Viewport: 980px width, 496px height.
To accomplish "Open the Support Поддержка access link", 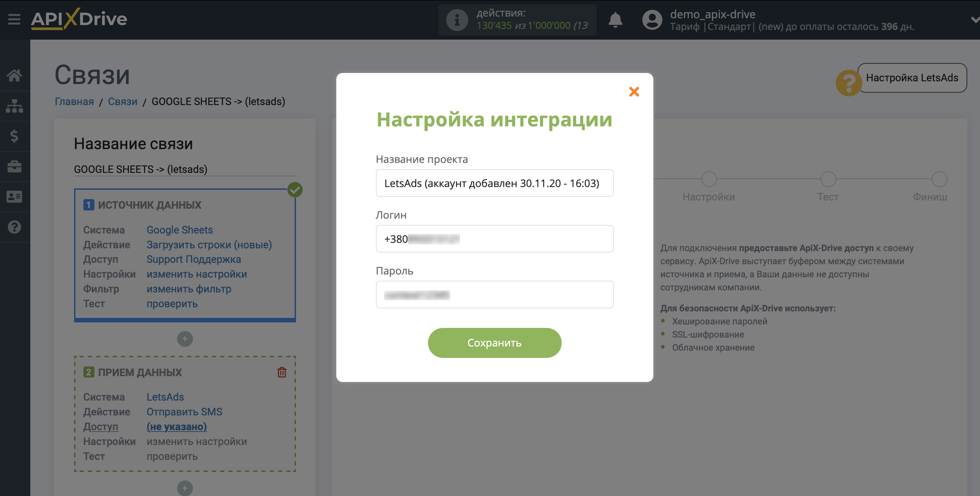I will tap(194, 259).
